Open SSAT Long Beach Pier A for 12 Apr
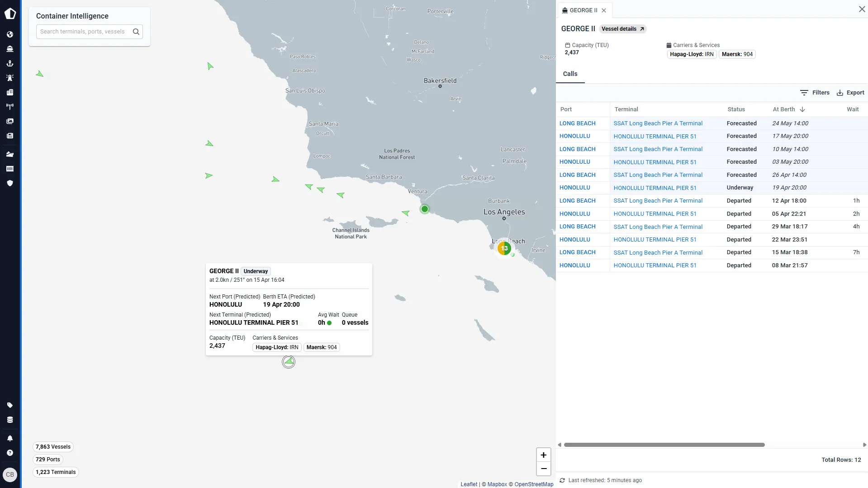The height and width of the screenshot is (488, 868). pyautogui.click(x=658, y=201)
